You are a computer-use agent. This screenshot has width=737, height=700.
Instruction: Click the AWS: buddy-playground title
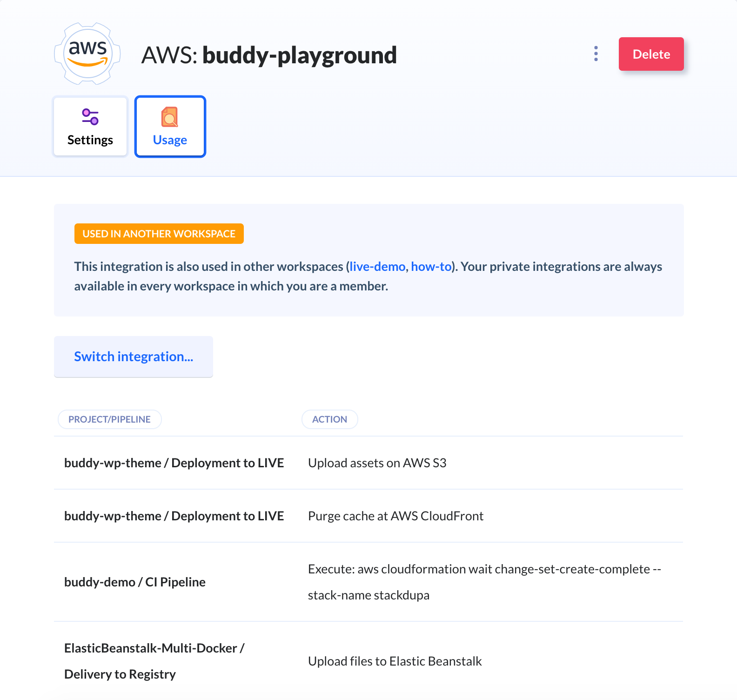coord(269,55)
